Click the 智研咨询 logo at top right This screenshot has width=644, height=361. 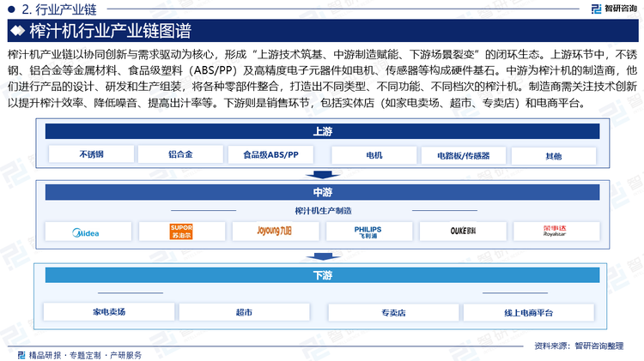tap(614, 9)
